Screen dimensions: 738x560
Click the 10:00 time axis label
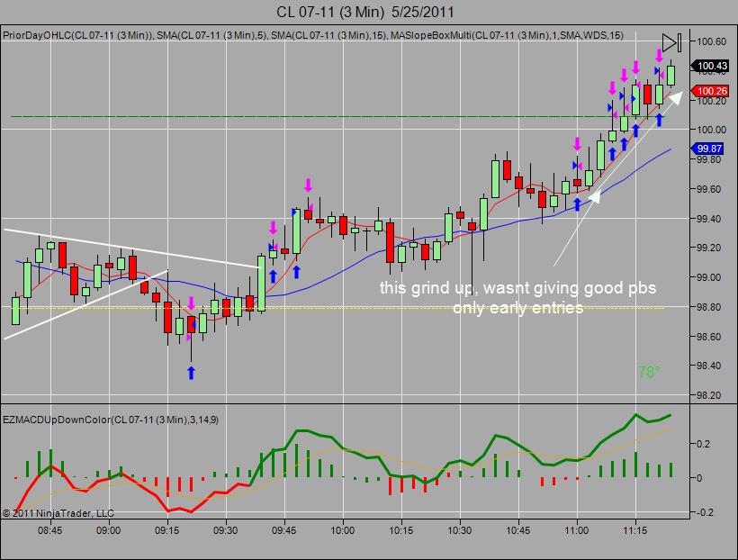click(x=342, y=530)
